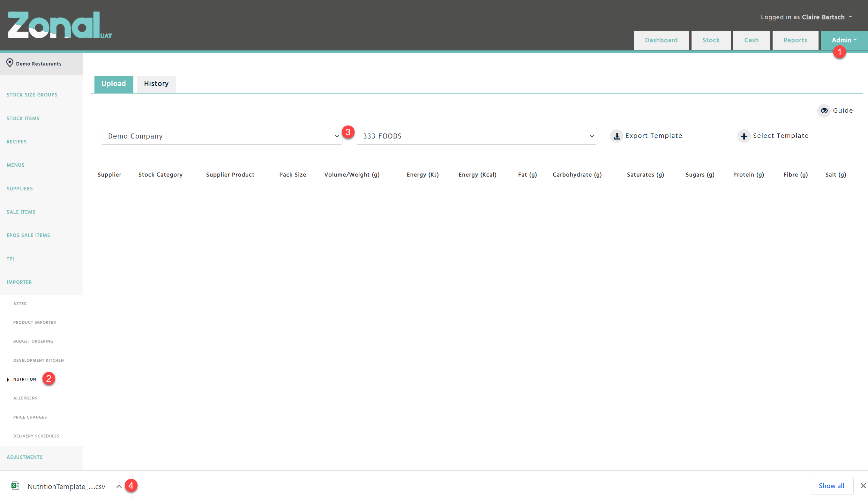Click the Saturates (g) column header

(645, 175)
